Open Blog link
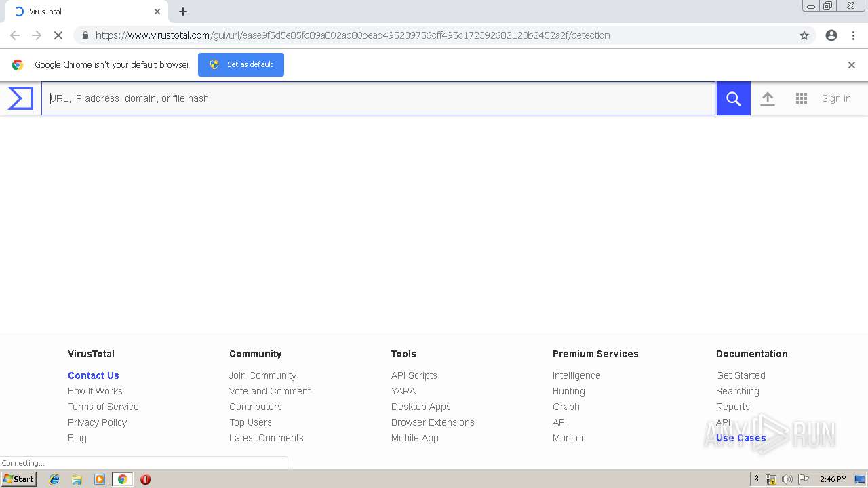868x488 pixels. point(77,438)
